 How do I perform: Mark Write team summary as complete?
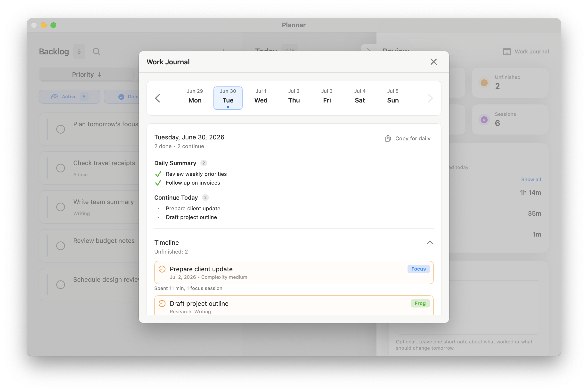point(60,207)
